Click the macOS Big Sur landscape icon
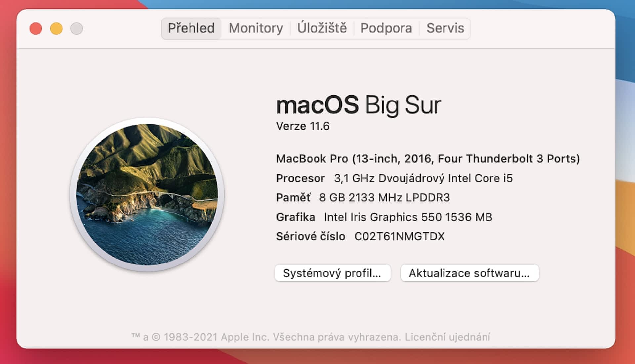Screen dimensions: 635x364 (147, 194)
